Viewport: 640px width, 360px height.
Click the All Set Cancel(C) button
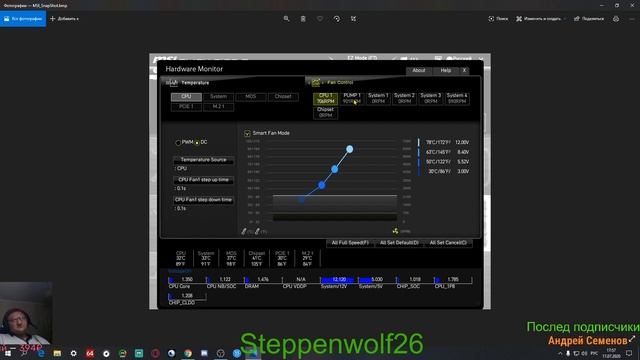(x=448, y=243)
